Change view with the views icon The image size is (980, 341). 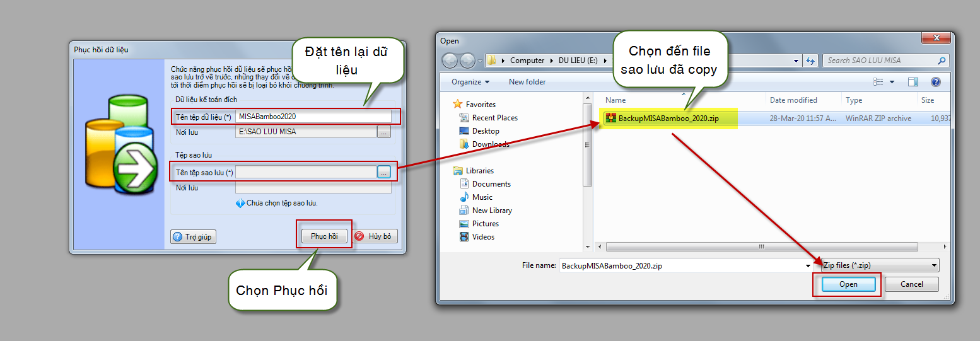click(x=878, y=82)
